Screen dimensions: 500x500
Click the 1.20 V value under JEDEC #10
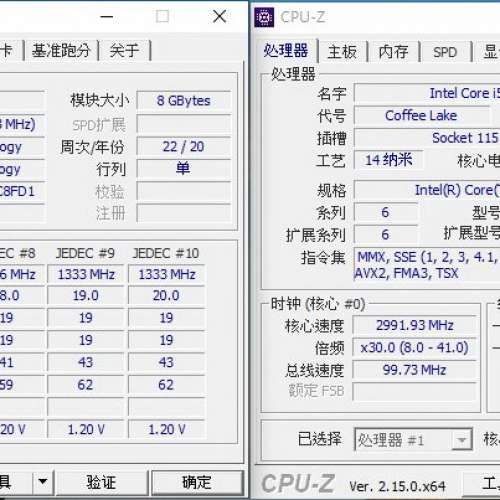click(x=166, y=429)
